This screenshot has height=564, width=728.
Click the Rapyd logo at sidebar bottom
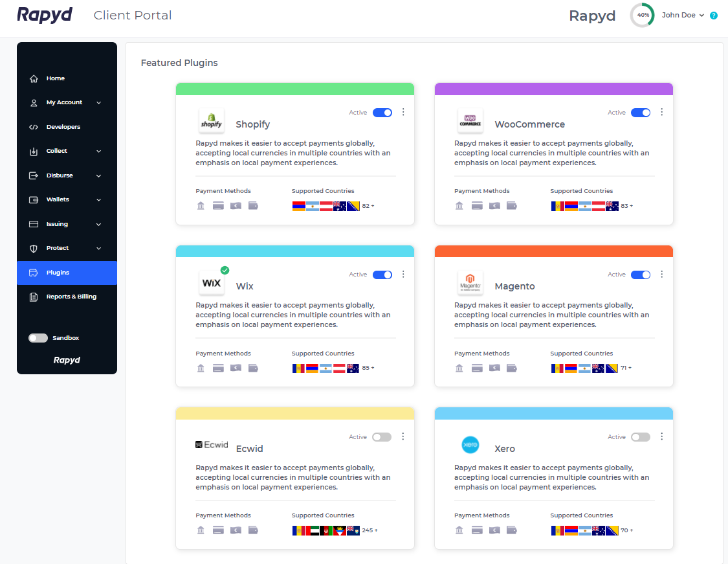coord(67,360)
